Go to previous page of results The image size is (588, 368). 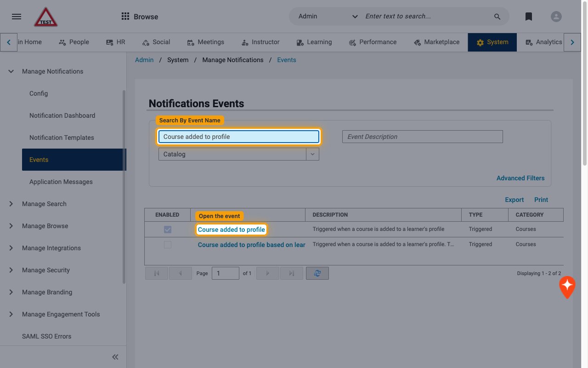[x=181, y=273]
